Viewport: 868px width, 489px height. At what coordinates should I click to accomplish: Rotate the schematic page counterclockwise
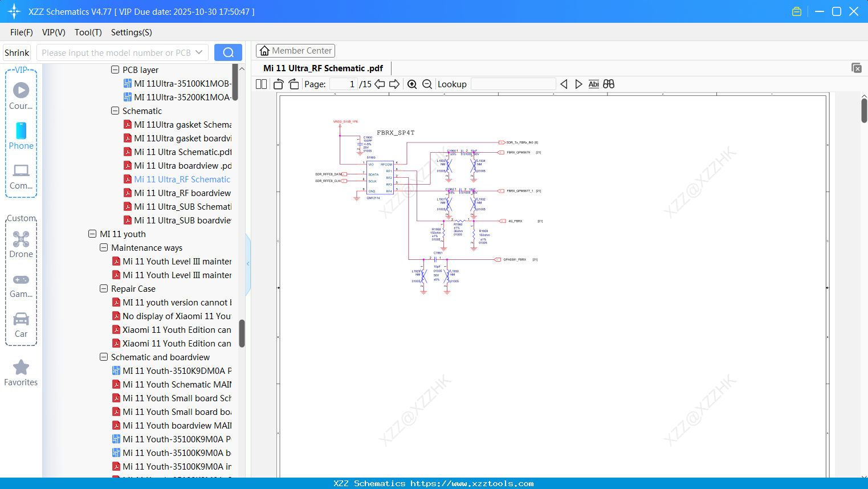(278, 84)
